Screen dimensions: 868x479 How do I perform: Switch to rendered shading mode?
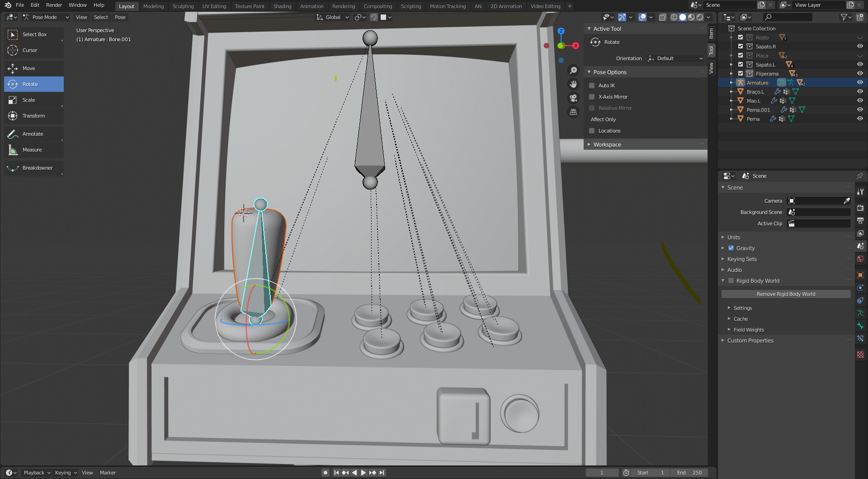700,17
